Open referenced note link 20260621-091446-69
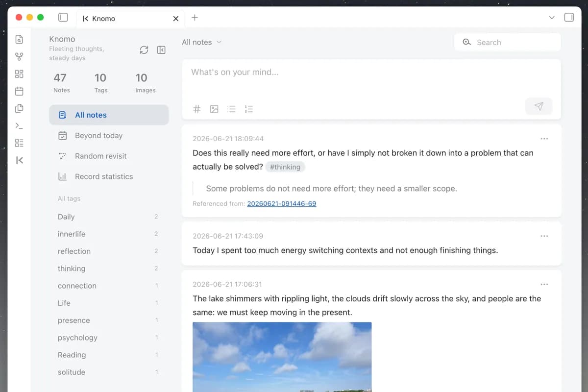 (x=282, y=204)
